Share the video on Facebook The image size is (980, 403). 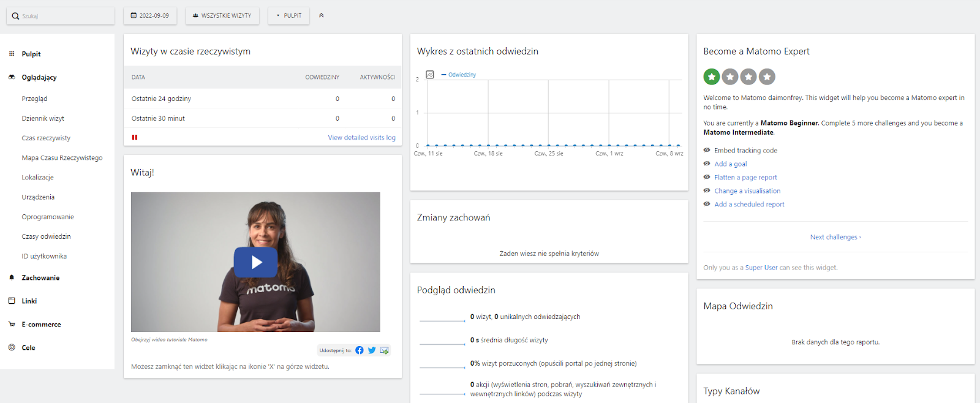click(x=360, y=350)
